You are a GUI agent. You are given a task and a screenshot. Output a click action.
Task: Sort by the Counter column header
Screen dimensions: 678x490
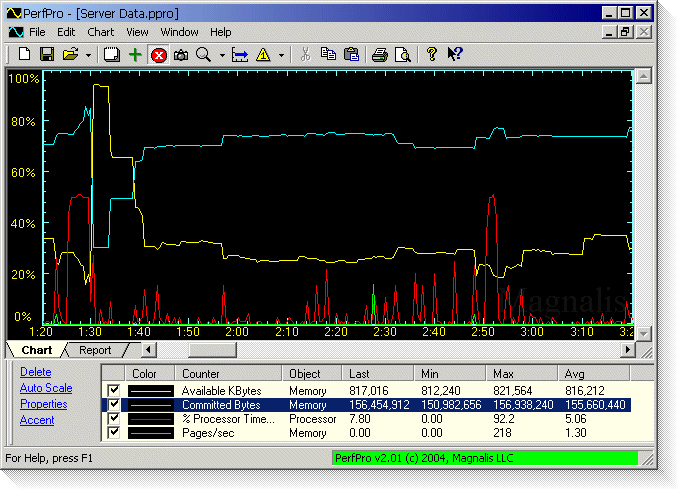click(x=228, y=373)
